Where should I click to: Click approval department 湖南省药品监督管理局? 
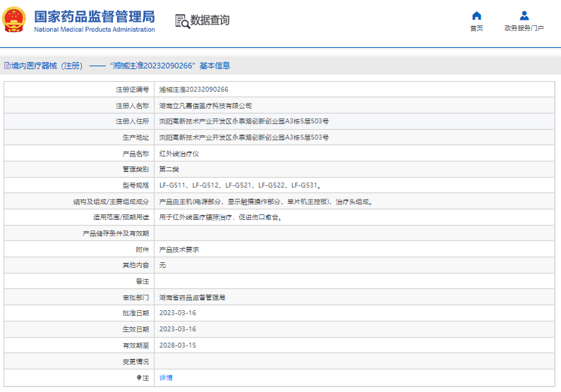tap(192, 298)
